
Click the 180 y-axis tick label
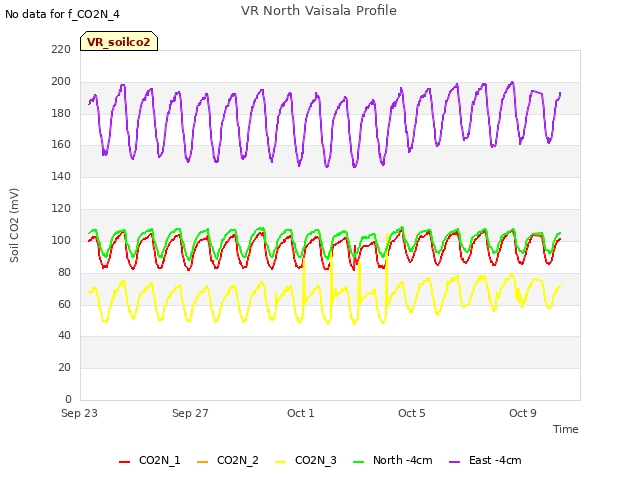[x=61, y=113]
